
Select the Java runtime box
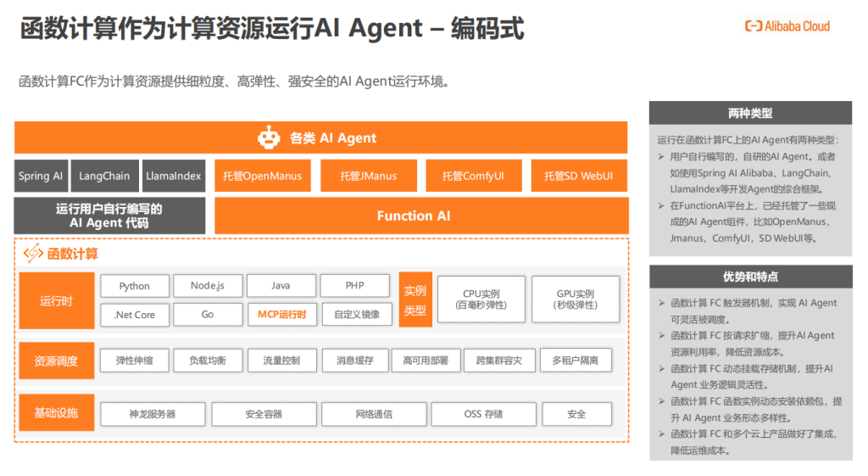(x=281, y=286)
